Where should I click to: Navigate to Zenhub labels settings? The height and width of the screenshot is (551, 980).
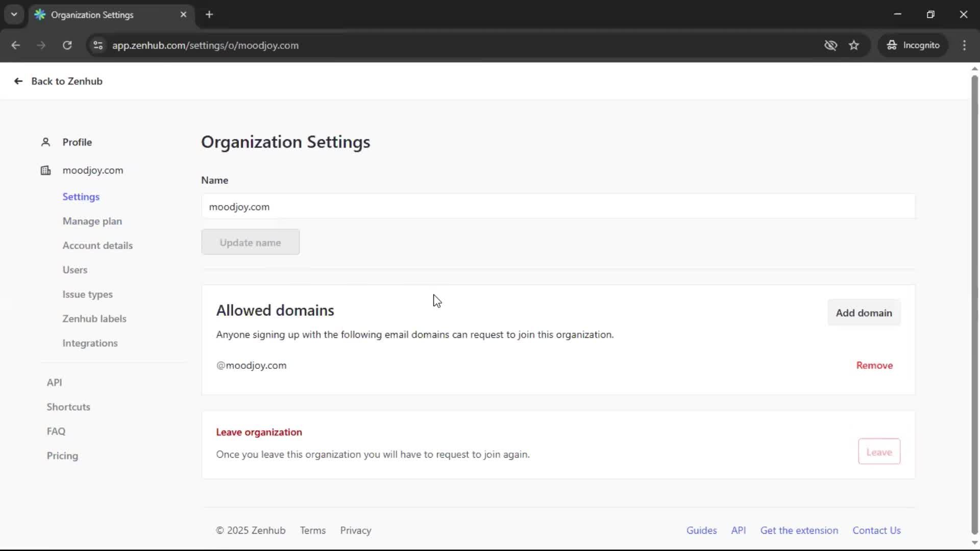click(94, 318)
